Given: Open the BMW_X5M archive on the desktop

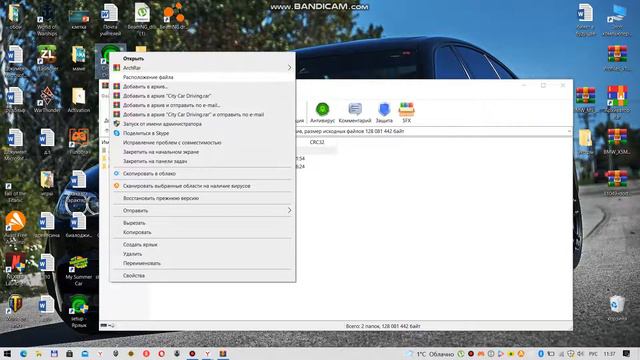Looking at the screenshot, I should [x=617, y=142].
